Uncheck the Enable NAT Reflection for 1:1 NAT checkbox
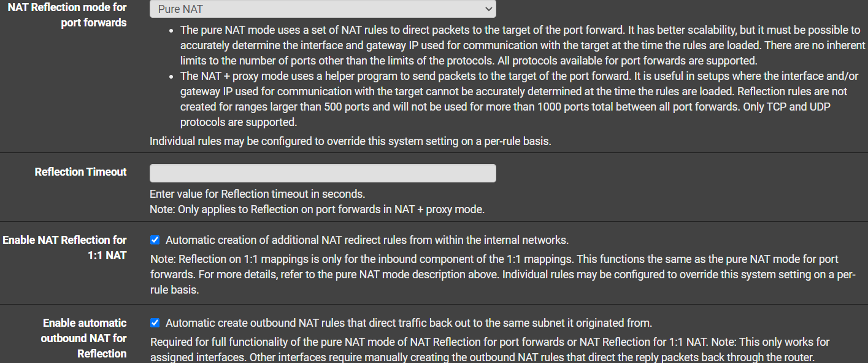 tap(155, 240)
